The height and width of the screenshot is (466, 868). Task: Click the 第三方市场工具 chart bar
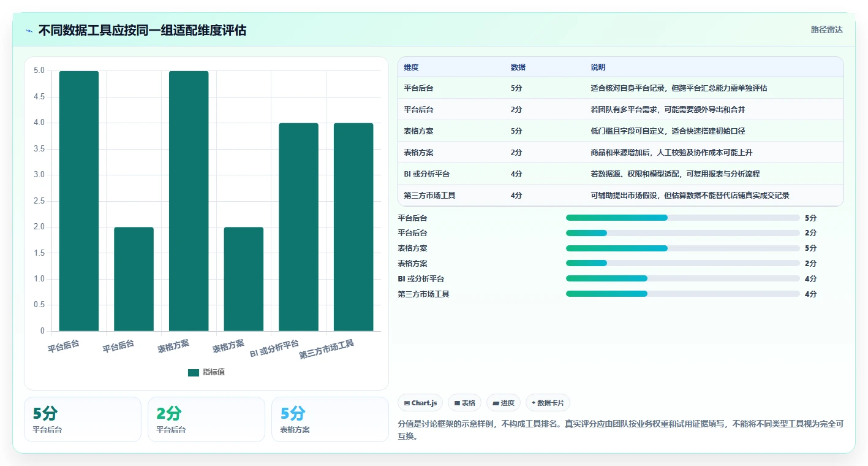(353, 227)
